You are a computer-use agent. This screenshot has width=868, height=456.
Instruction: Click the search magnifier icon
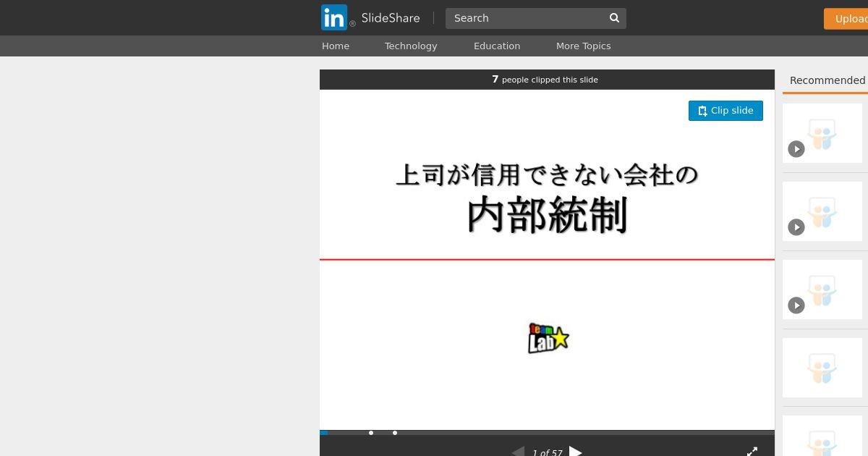614,18
